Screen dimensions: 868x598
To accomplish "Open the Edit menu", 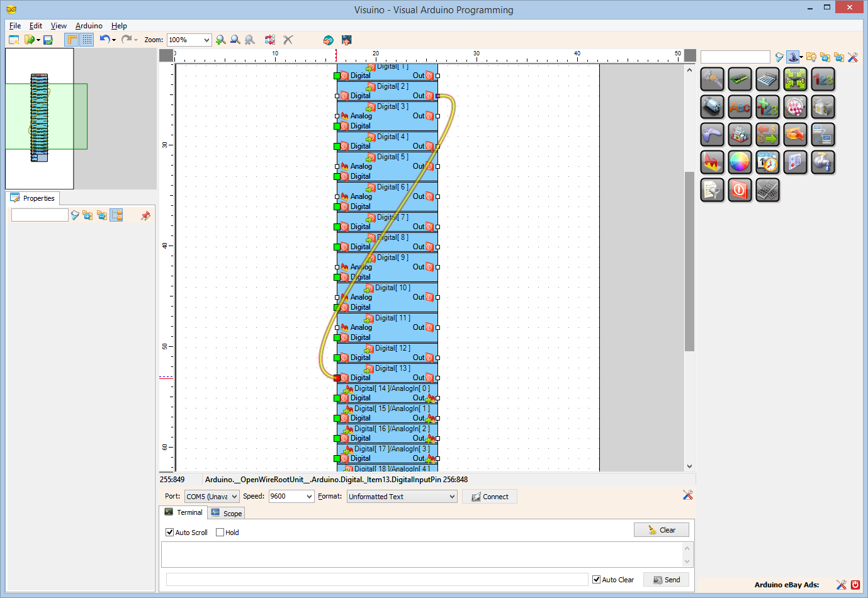I will click(36, 26).
